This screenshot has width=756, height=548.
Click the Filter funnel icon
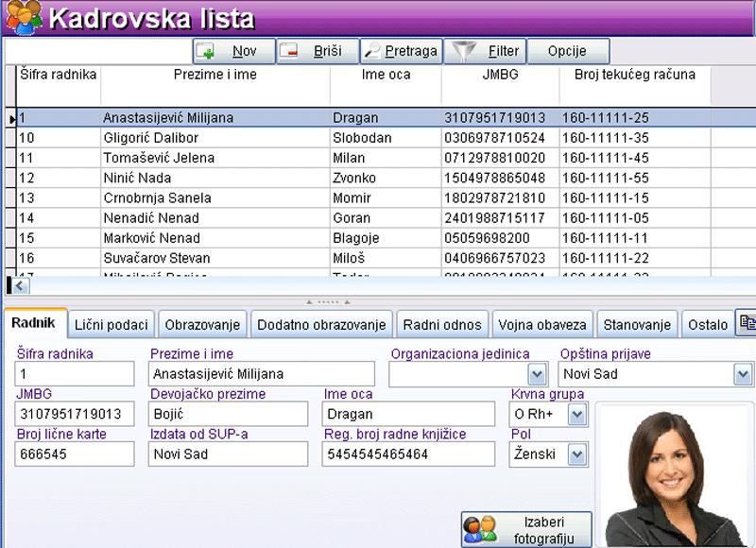459,51
